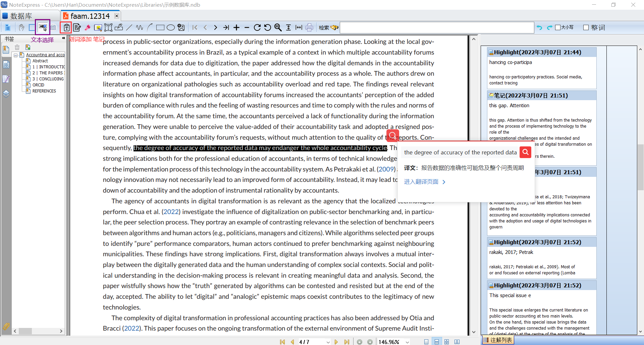Print the document
Image resolution: width=644 pixels, height=345 pixels.
point(309,27)
